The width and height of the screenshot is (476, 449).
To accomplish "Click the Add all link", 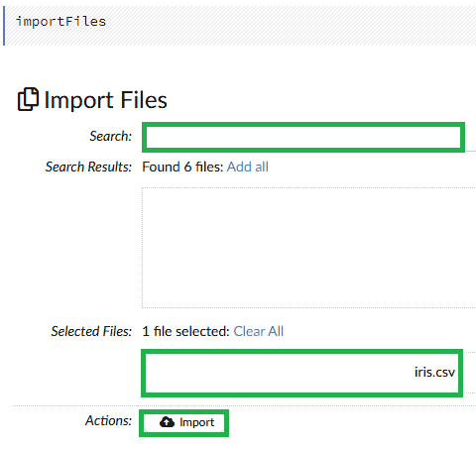I will pyautogui.click(x=248, y=167).
